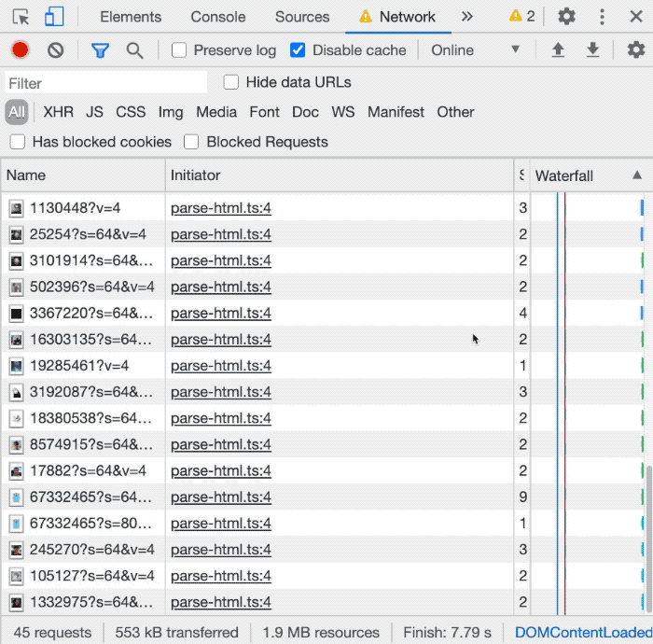This screenshot has height=644, width=653.
Task: Click the inspect element cursor icon
Action: pos(21,17)
